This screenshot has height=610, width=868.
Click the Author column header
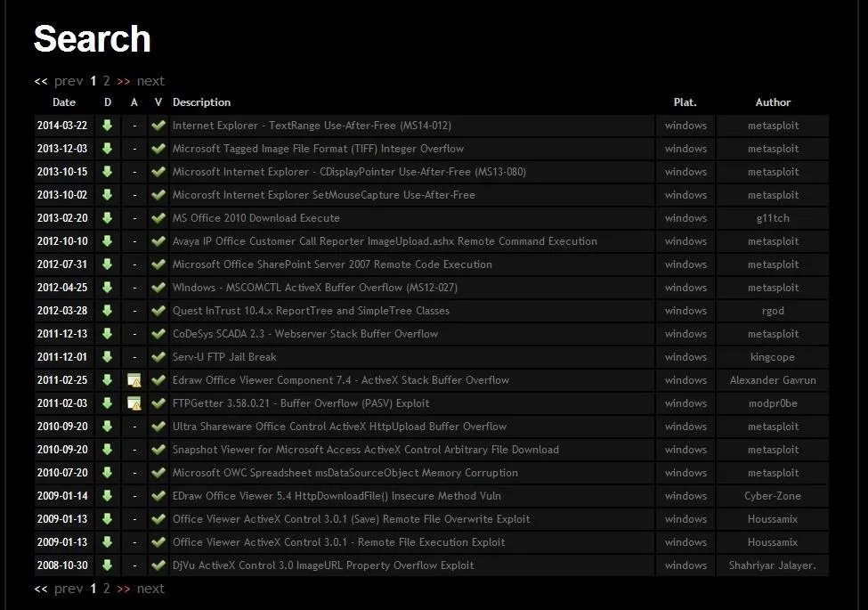point(774,102)
